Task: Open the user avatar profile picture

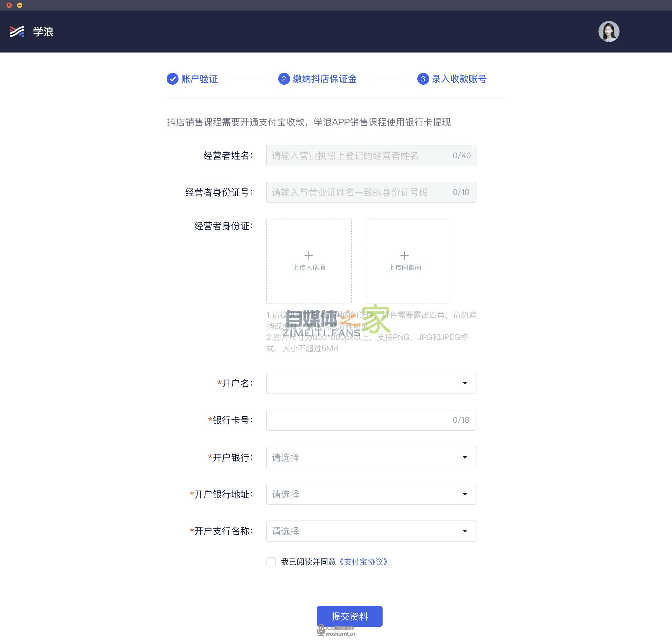Action: [609, 32]
